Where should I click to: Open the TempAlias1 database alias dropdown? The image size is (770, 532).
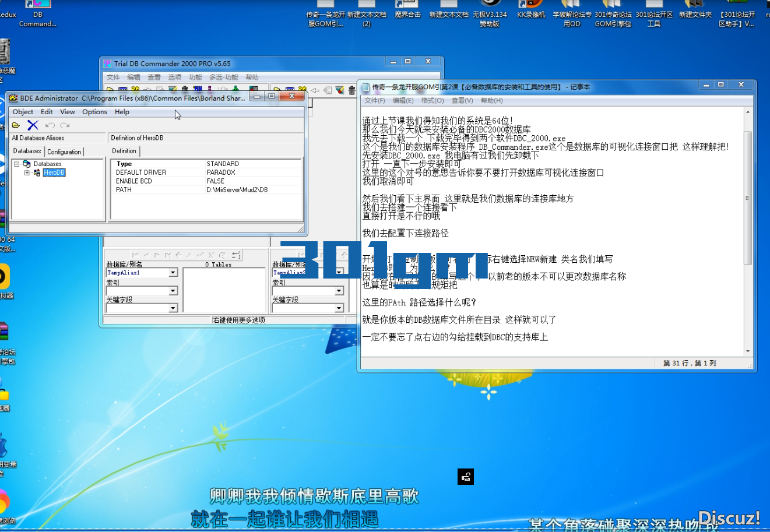click(x=173, y=273)
